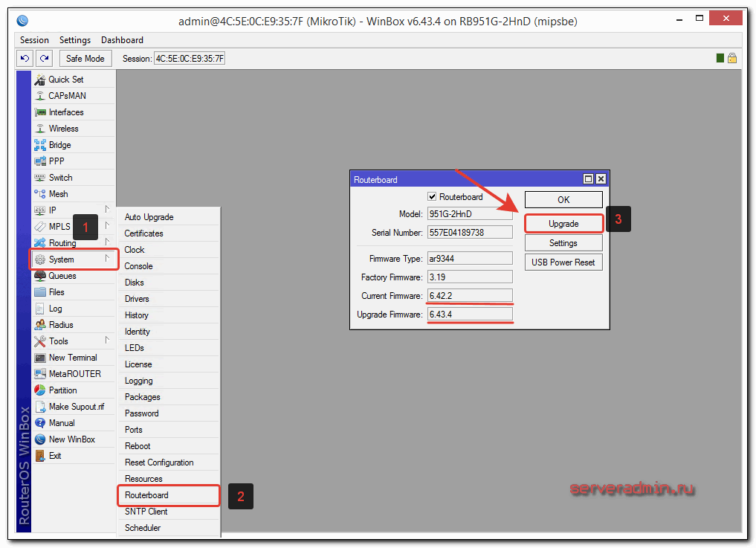Click the USB Power Reset button
Image resolution: width=756 pixels, height=548 pixels.
(563, 262)
